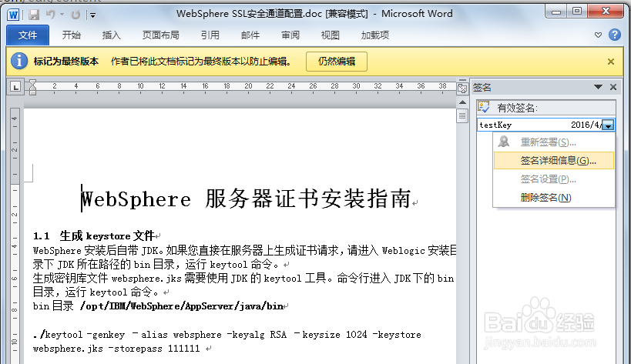
Task: Click the 有效签名 label in signatures pane
Action: tap(517, 108)
